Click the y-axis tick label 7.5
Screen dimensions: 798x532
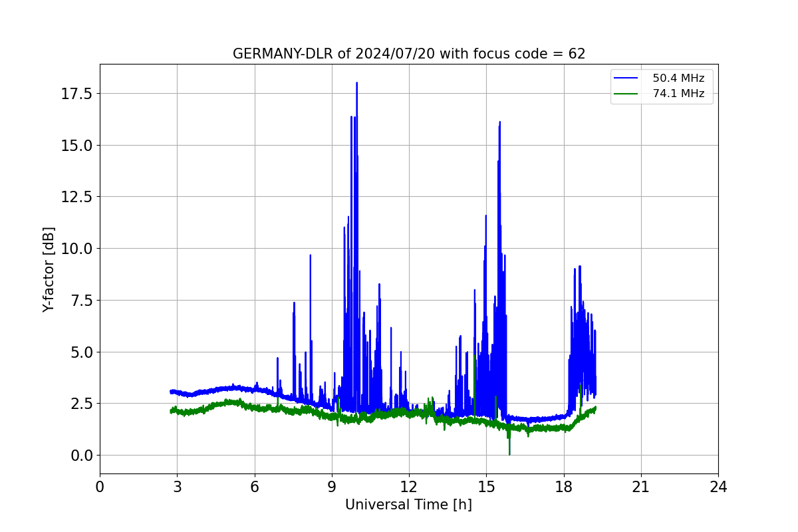click(81, 300)
